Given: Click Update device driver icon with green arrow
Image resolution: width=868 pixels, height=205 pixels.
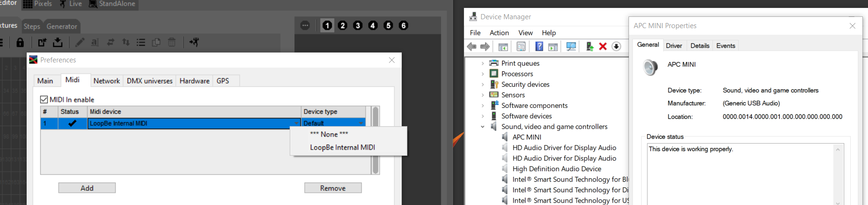Looking at the screenshot, I should coord(590,46).
